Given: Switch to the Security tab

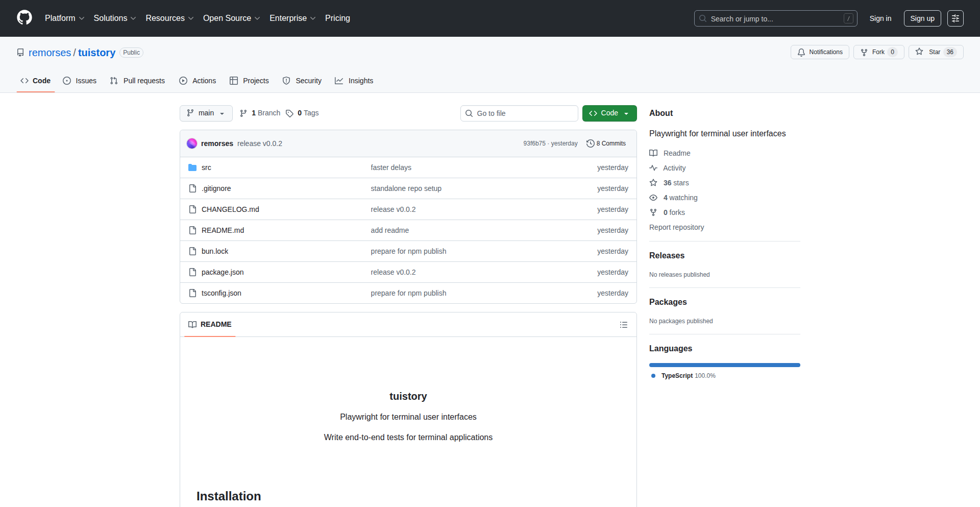Looking at the screenshot, I should tap(302, 81).
